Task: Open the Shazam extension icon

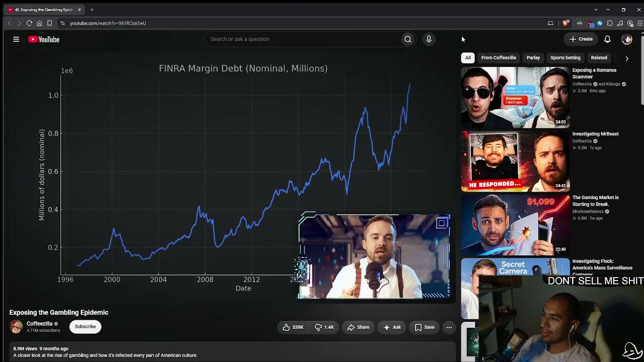Action: pos(600,23)
